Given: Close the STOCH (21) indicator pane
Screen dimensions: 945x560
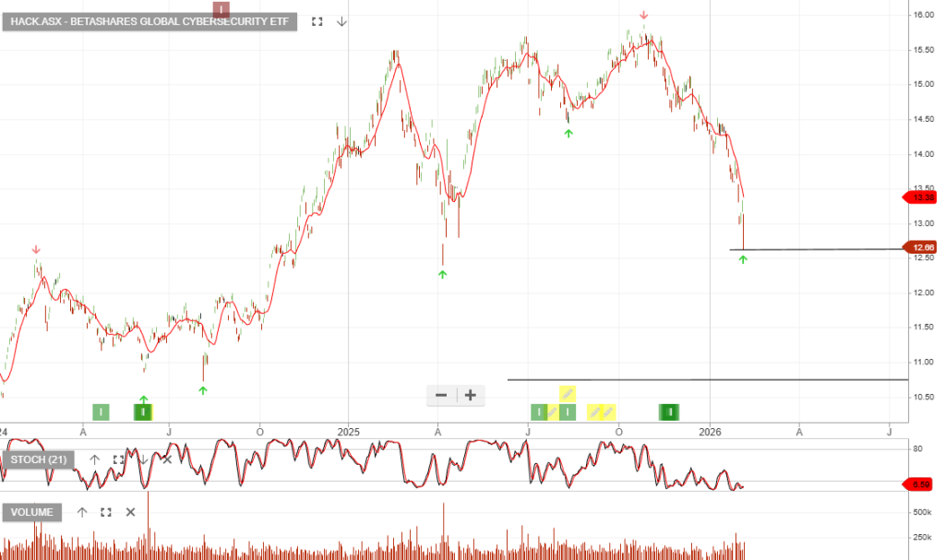Looking at the screenshot, I should 167,459.
